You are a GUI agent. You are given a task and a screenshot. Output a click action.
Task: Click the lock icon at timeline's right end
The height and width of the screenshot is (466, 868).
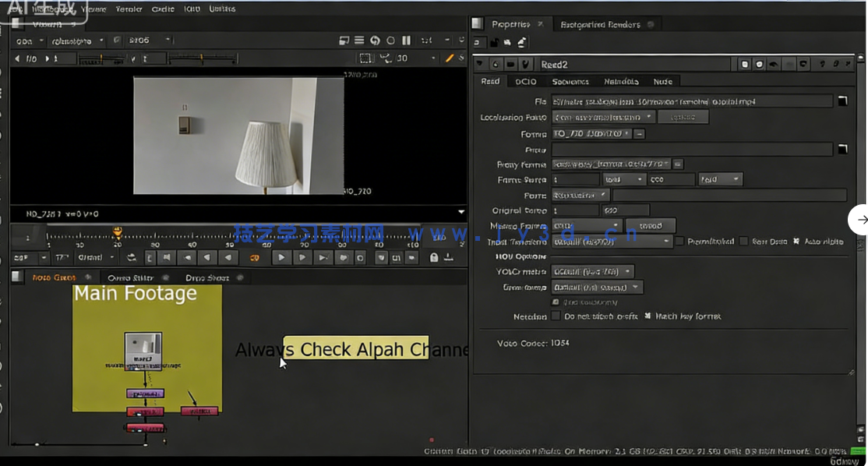click(435, 258)
